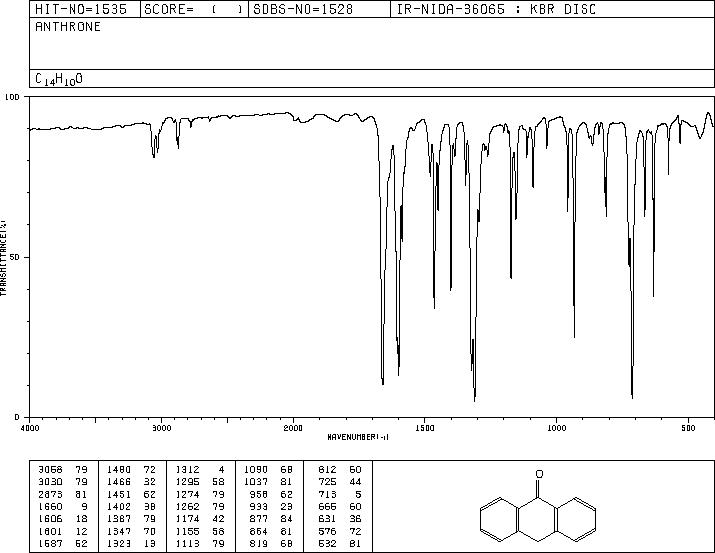Screen dimensions: 715x553
Task: Select peak 877 in the table
Action: point(259,519)
